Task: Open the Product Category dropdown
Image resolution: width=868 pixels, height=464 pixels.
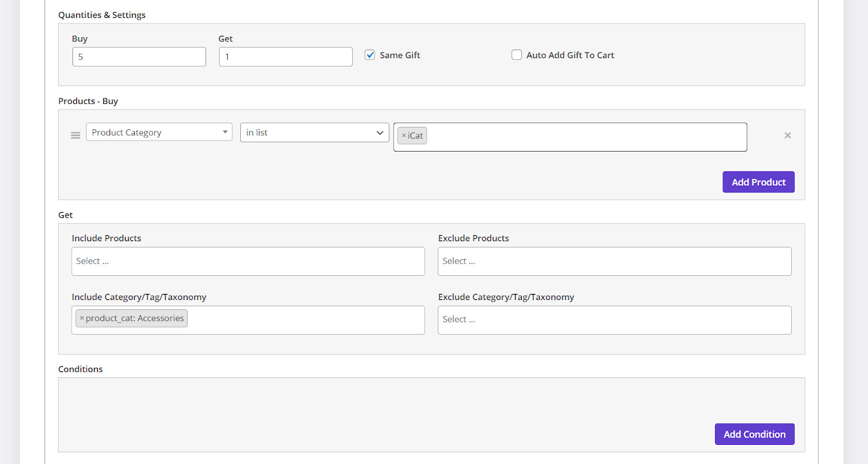Action: (159, 132)
